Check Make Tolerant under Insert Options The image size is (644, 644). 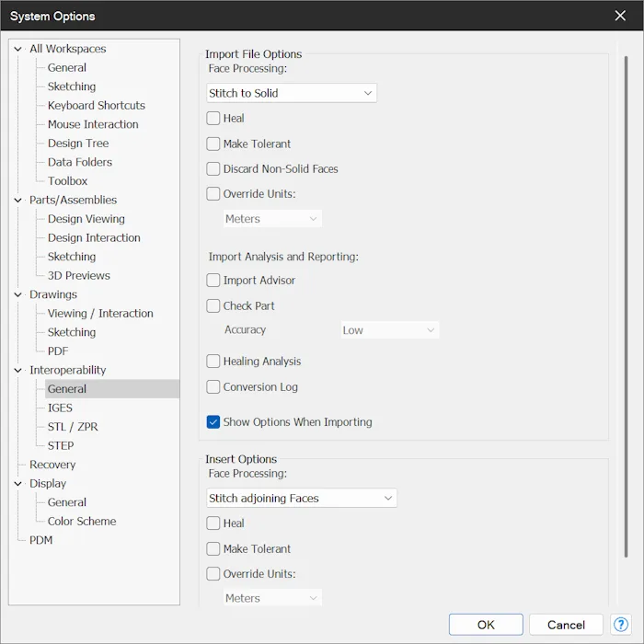pyautogui.click(x=213, y=548)
